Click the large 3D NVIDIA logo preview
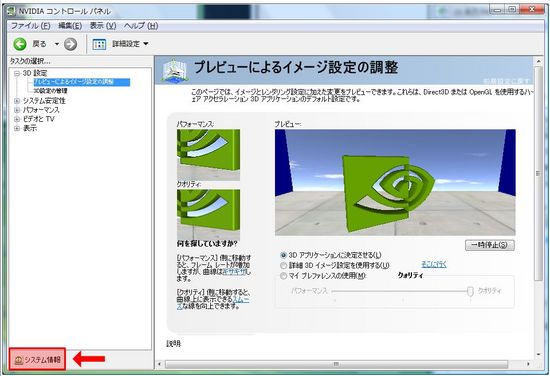Screen dimensions: 550x376 395,182
